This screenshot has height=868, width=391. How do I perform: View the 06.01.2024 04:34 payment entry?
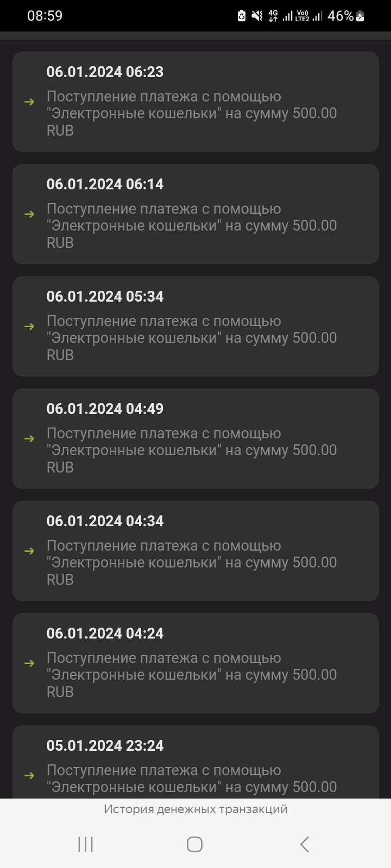(195, 551)
